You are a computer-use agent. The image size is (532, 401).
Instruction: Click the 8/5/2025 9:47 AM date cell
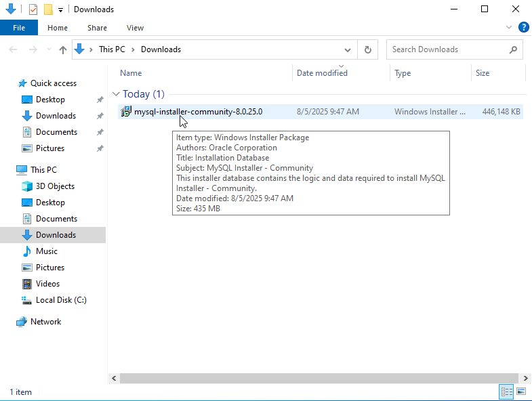coord(328,112)
